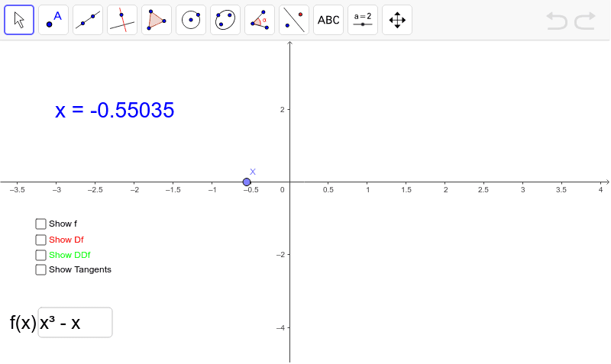611x364 pixels.
Task: Pick the Move Graphics View tool
Action: (397, 20)
